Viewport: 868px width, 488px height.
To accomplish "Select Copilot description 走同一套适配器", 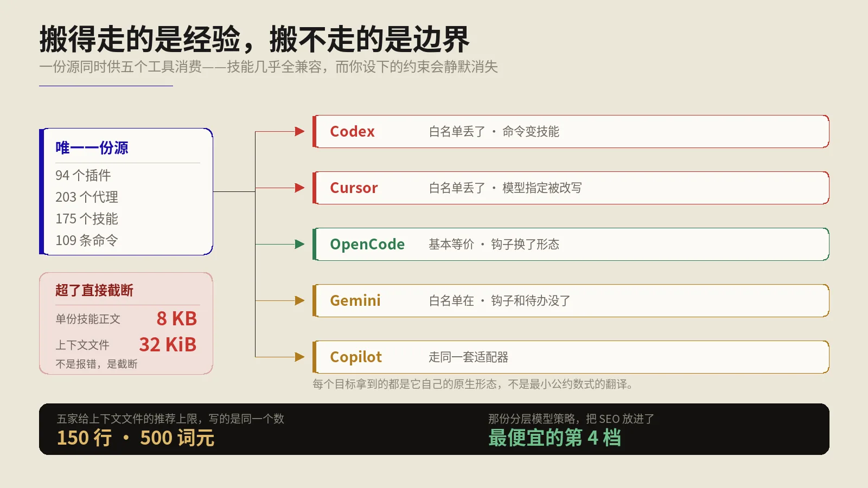I will (468, 357).
